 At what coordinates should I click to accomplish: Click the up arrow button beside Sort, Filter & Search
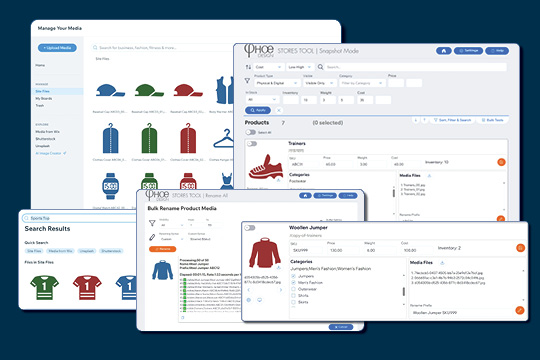424,120
